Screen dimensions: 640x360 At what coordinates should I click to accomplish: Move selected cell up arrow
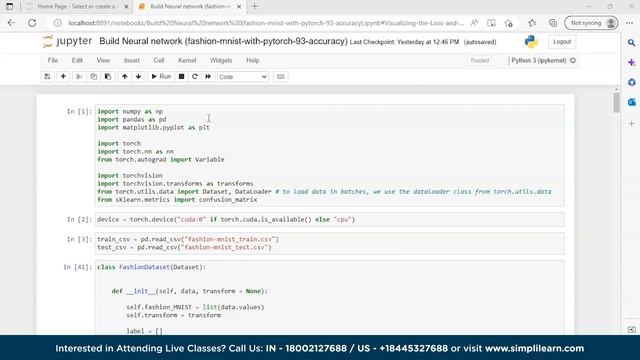tap(124, 77)
